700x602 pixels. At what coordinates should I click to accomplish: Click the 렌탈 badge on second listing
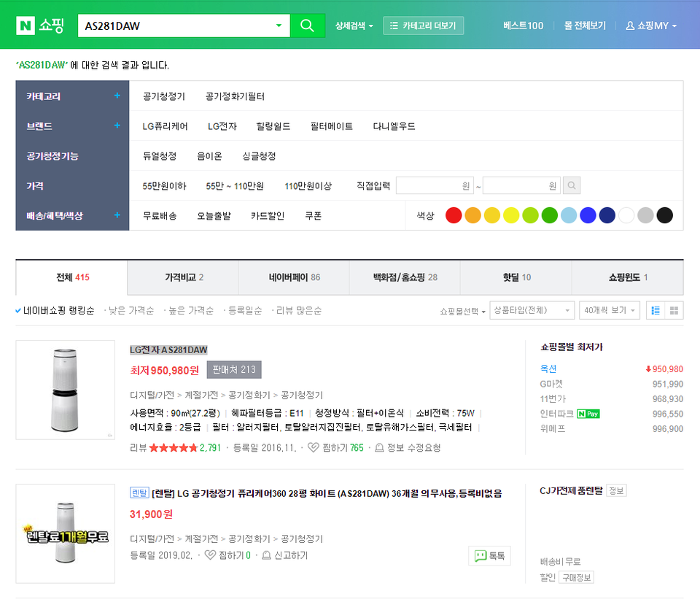139,493
